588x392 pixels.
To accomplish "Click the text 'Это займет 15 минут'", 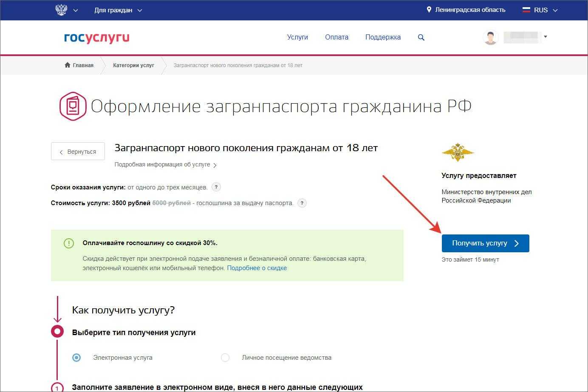I will pos(470,259).
